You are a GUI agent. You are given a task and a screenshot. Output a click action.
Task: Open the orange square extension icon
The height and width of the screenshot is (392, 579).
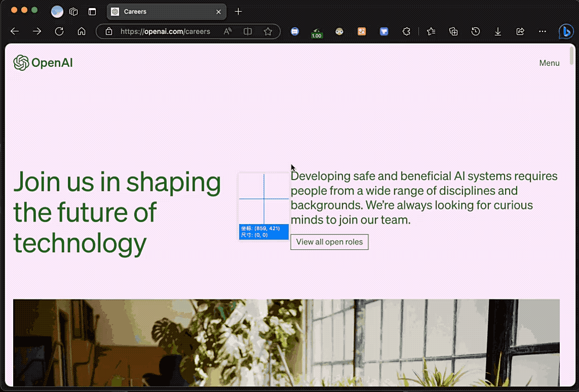pyautogui.click(x=362, y=31)
